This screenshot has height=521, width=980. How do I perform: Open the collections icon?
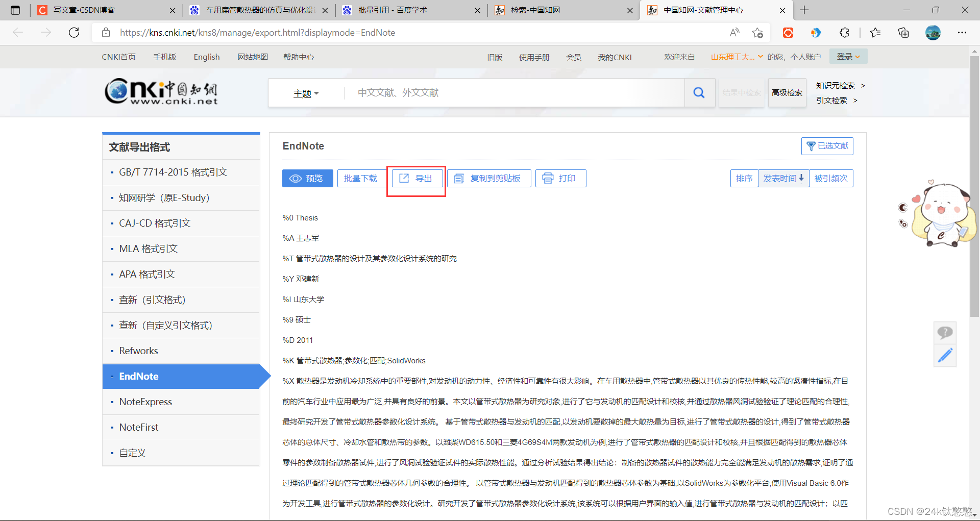[x=903, y=33]
